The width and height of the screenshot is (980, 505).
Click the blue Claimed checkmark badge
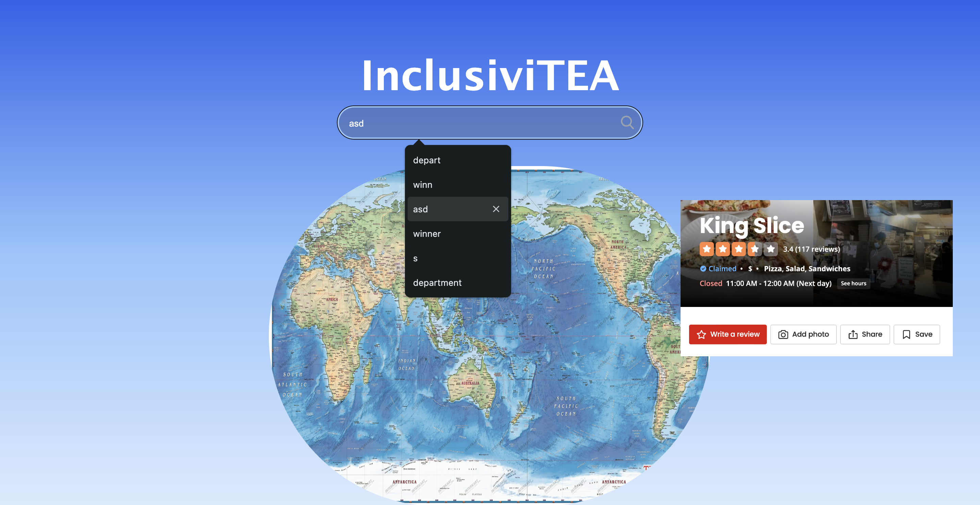(703, 269)
